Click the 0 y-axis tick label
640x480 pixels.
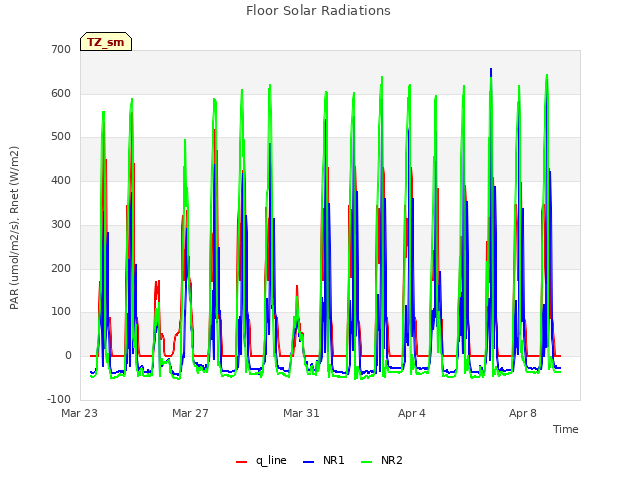(x=68, y=356)
